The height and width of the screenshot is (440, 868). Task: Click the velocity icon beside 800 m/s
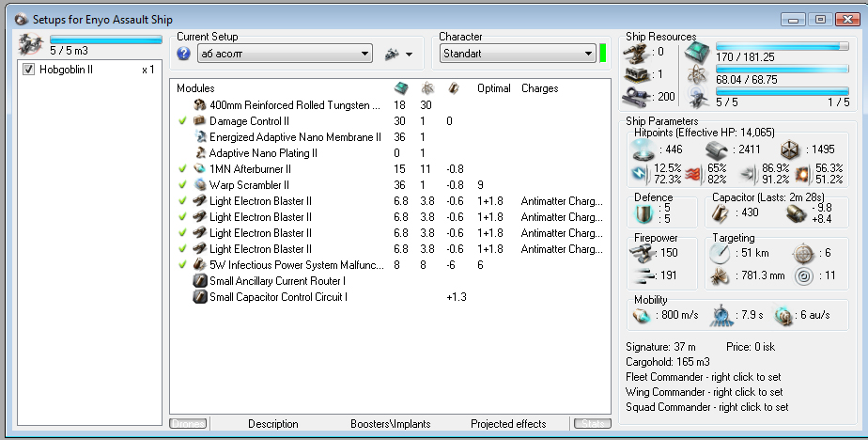[x=643, y=315]
